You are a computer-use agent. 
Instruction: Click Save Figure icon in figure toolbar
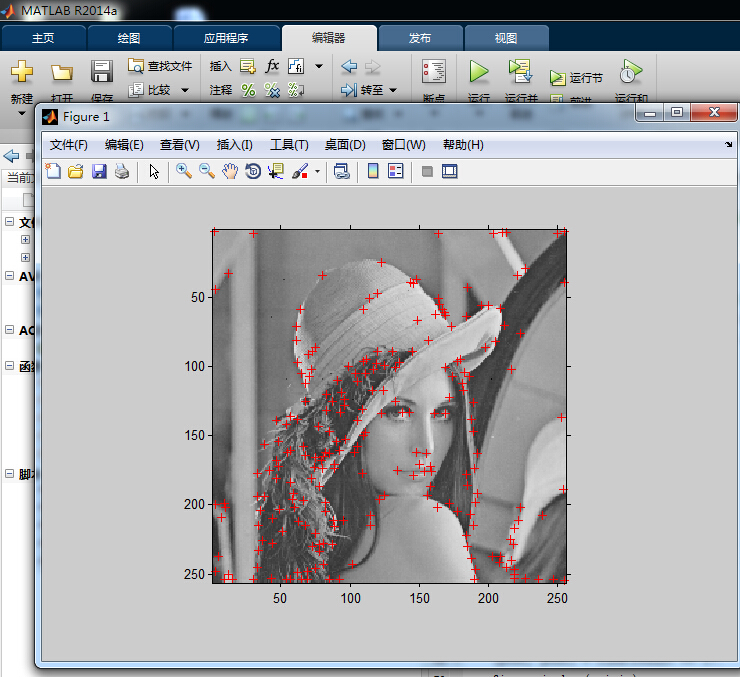(x=99, y=171)
